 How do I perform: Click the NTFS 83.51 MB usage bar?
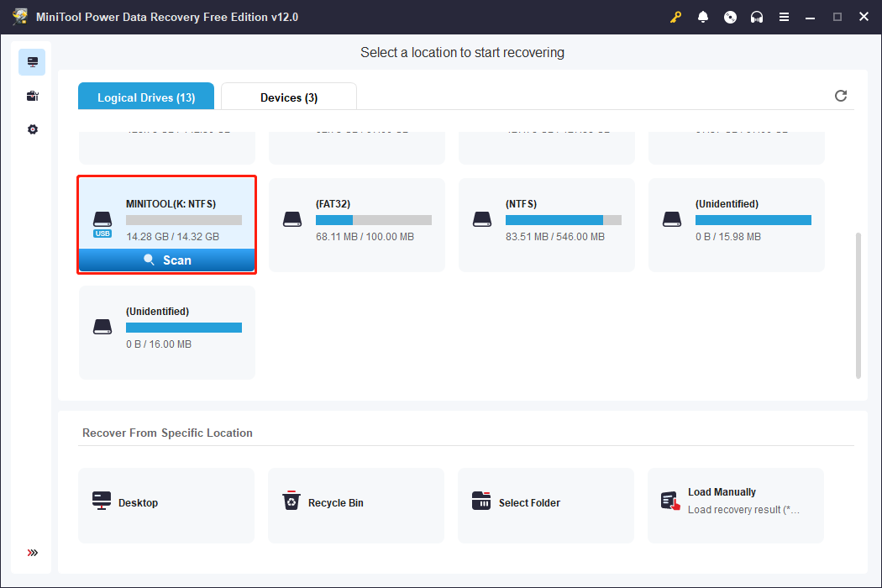[x=564, y=220]
